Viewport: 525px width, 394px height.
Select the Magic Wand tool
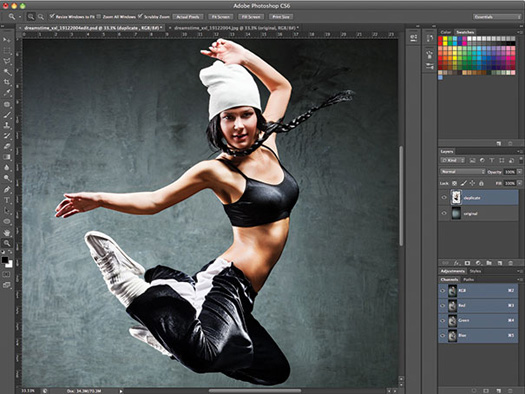[x=7, y=72]
